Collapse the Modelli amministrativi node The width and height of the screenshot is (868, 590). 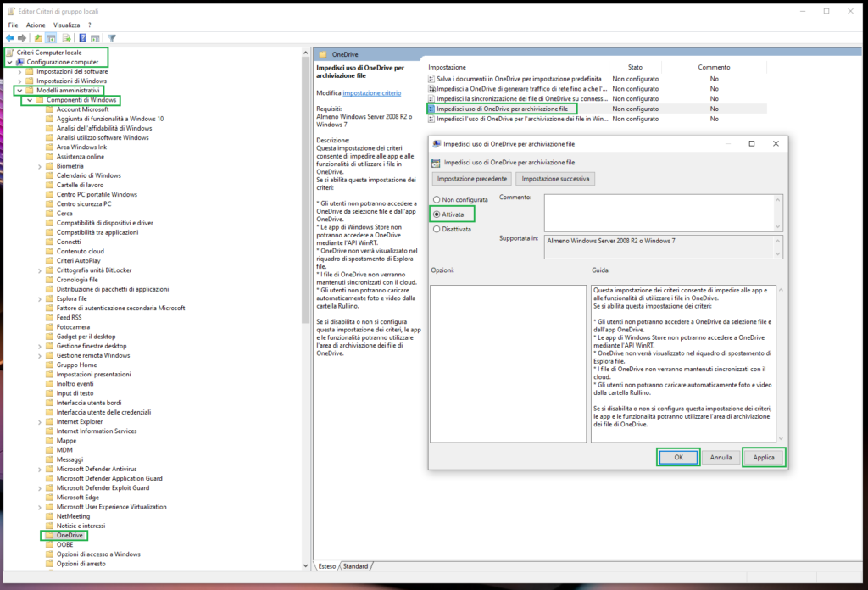click(20, 91)
